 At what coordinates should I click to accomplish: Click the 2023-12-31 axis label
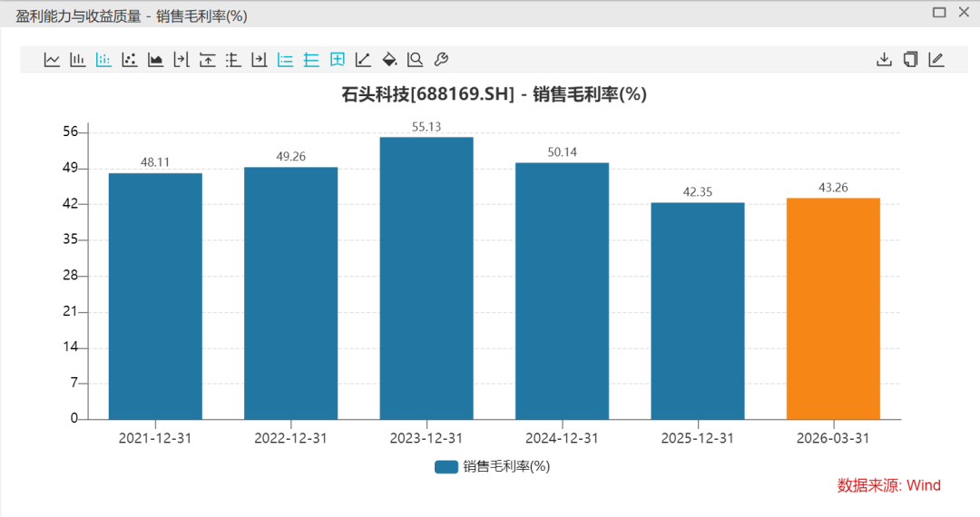point(426,438)
